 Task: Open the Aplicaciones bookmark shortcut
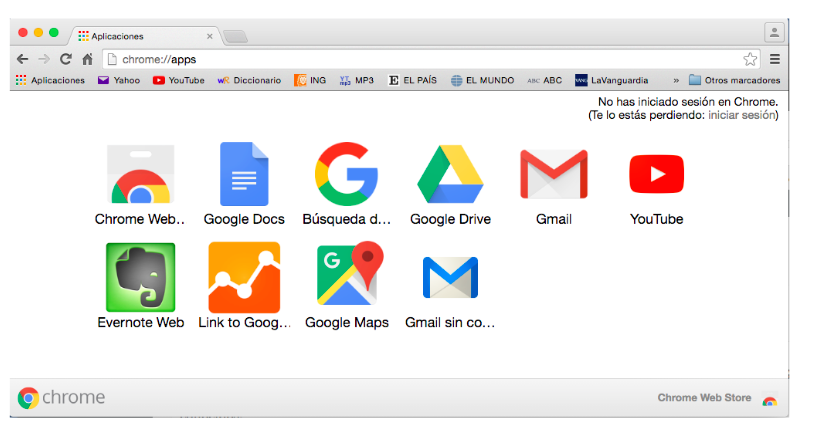click(51, 80)
